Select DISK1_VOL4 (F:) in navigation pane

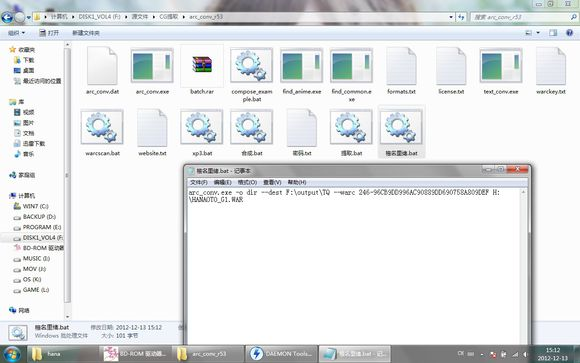coord(38,237)
